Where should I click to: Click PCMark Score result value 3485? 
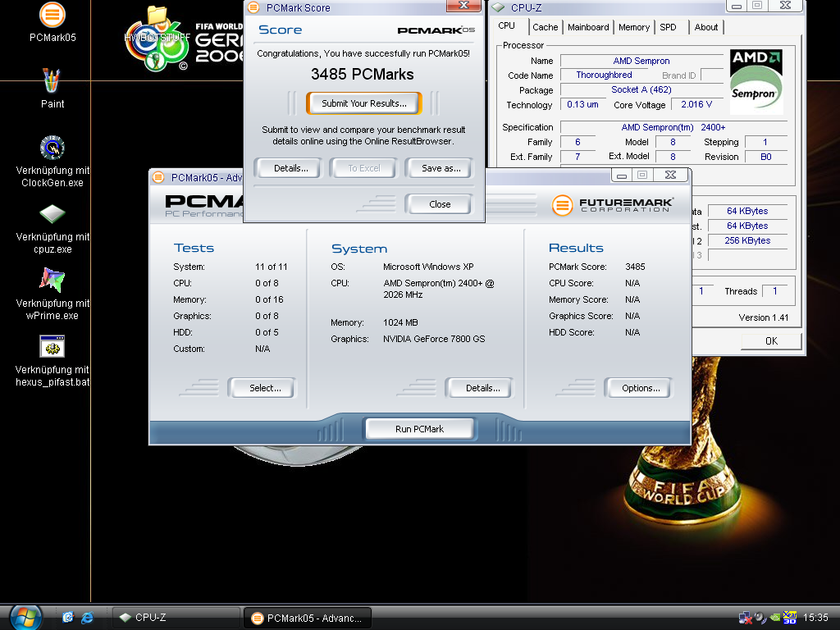pyautogui.click(x=635, y=267)
